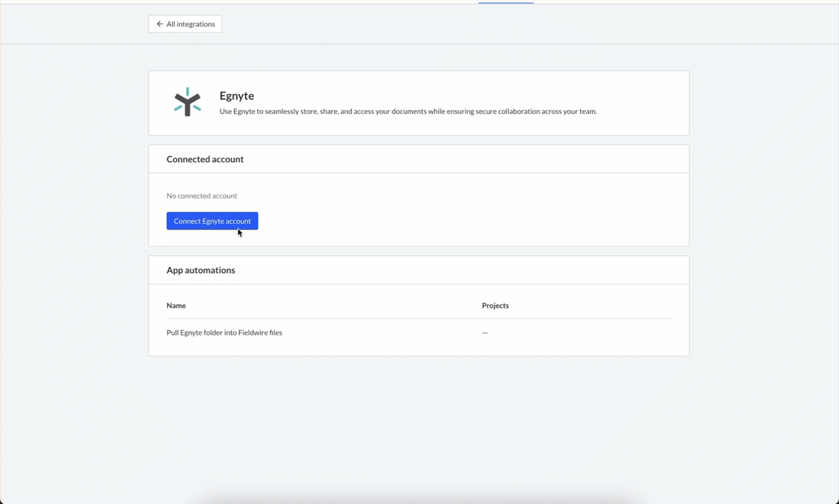Click the back arrow icon beside All integrations
Viewport: 839px width, 504px height.
[x=159, y=24]
